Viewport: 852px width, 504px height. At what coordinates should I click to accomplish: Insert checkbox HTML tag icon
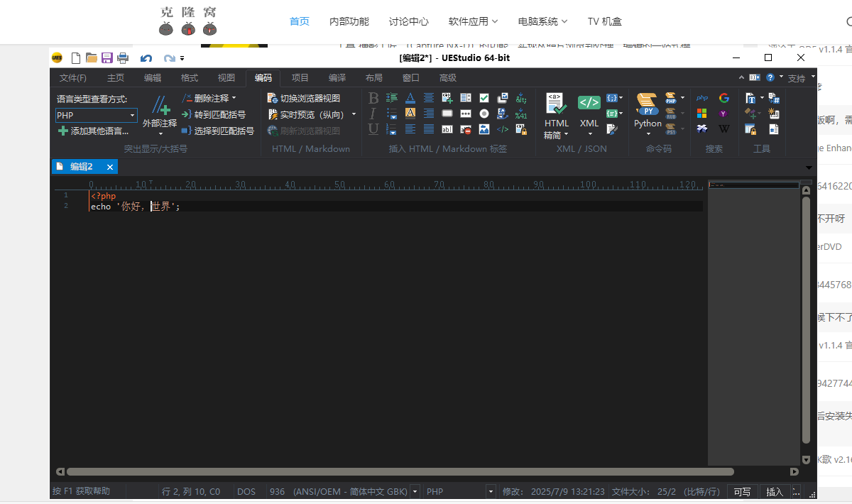(484, 98)
